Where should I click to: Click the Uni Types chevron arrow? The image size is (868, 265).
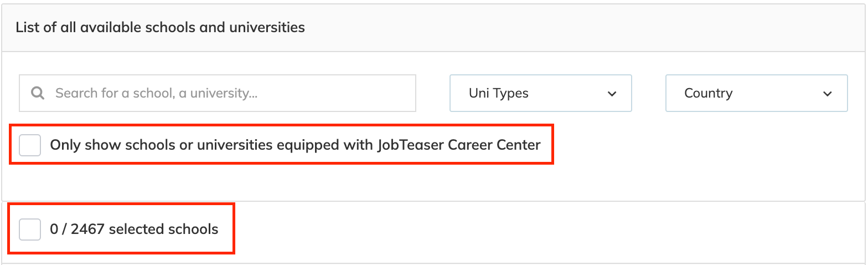pos(612,94)
